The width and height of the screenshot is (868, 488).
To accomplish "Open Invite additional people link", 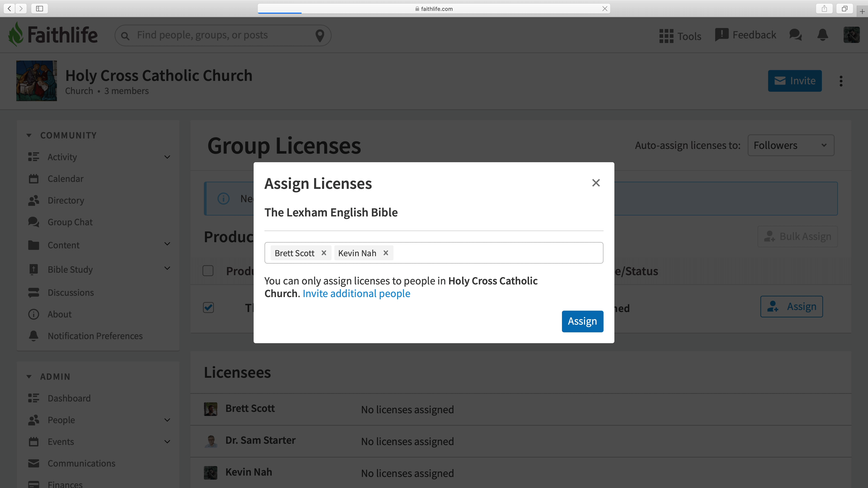I will (356, 293).
